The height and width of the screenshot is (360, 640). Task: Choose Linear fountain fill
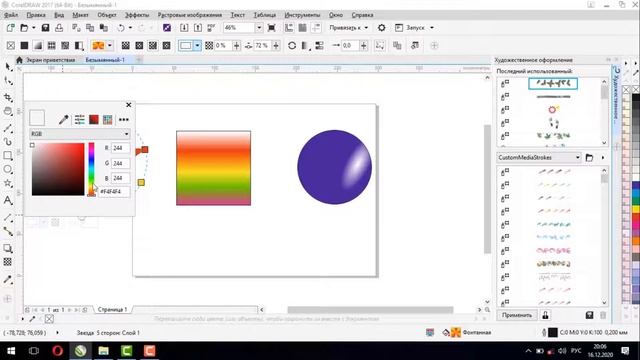126,45
